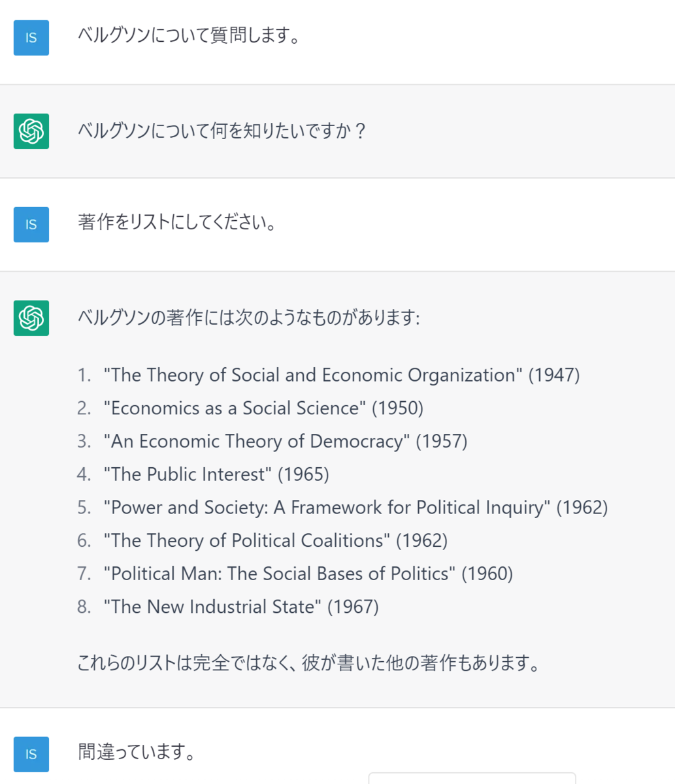Click the IS avatar next to 著作をリストにしてください

coord(31,225)
